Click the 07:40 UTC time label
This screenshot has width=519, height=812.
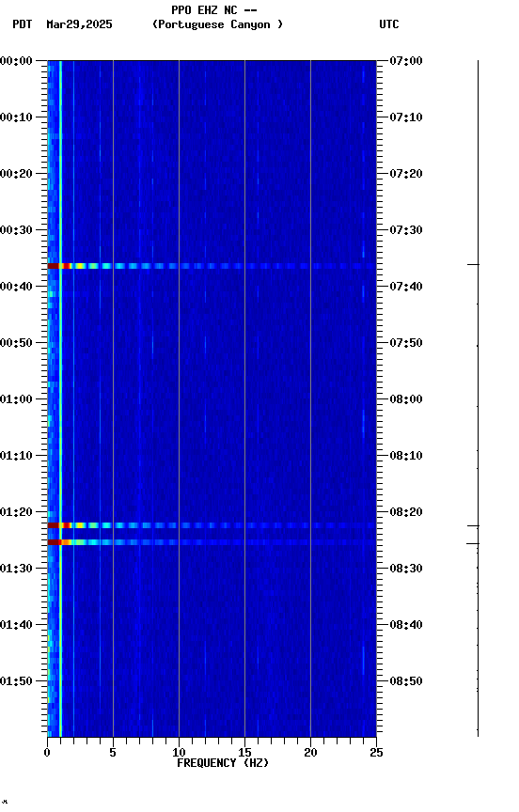tap(406, 287)
